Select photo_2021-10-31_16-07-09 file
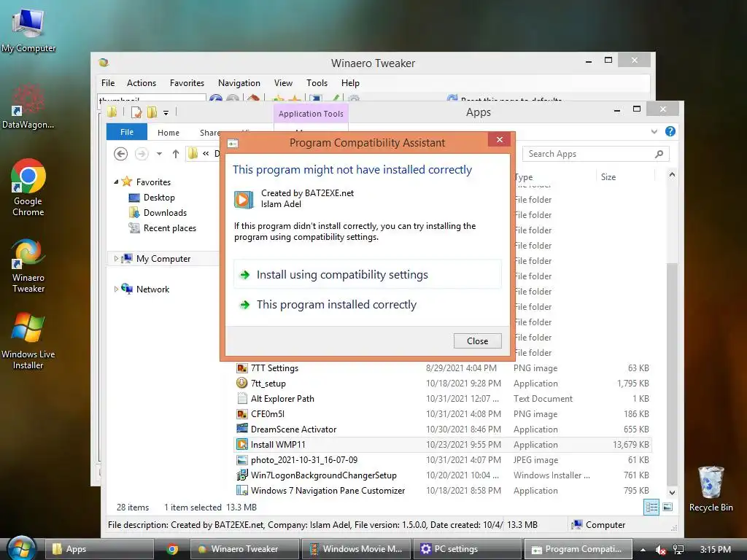 click(x=443, y=460)
